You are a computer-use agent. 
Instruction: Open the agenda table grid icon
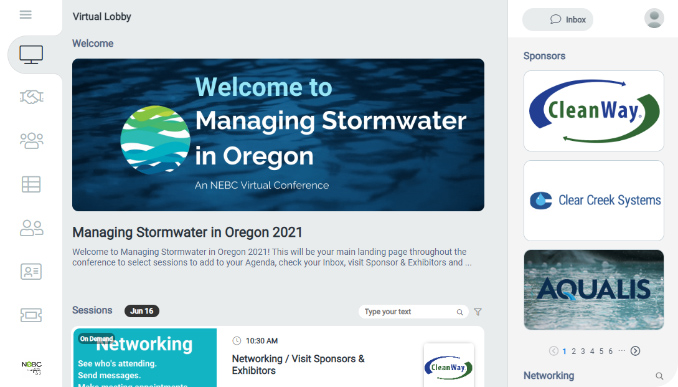[31, 184]
